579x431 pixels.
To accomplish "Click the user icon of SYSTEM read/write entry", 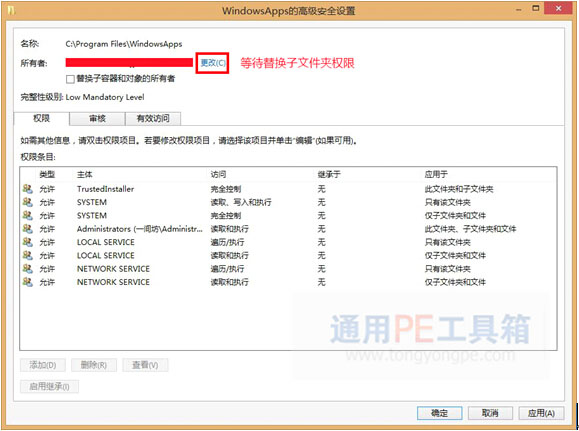I will (x=27, y=202).
